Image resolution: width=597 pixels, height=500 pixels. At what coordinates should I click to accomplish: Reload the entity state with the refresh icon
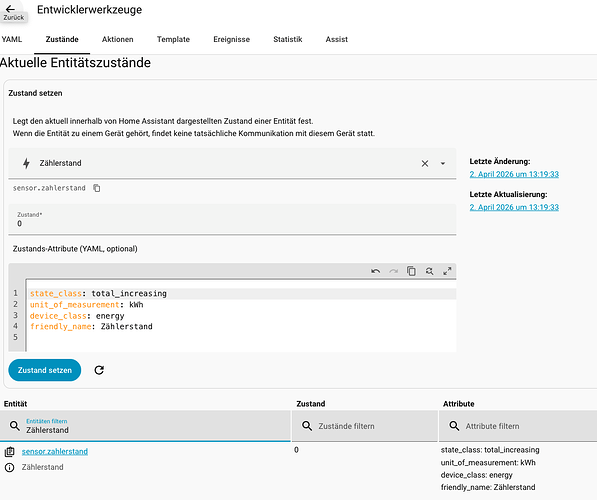99,370
